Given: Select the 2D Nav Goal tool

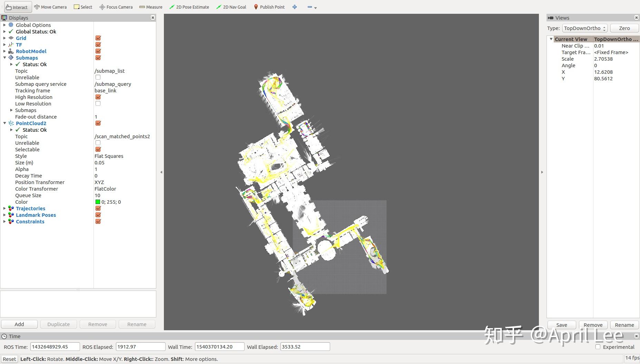Looking at the screenshot, I should coord(231,7).
